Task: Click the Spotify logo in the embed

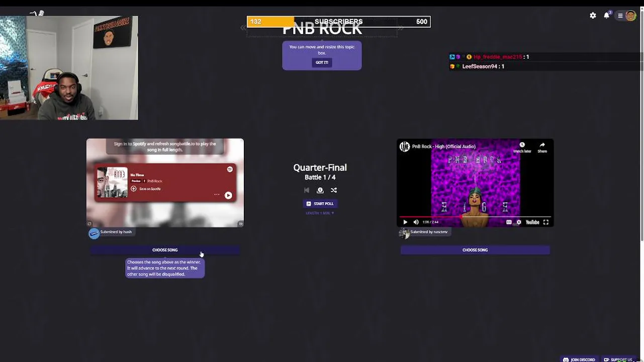Action: click(230, 169)
